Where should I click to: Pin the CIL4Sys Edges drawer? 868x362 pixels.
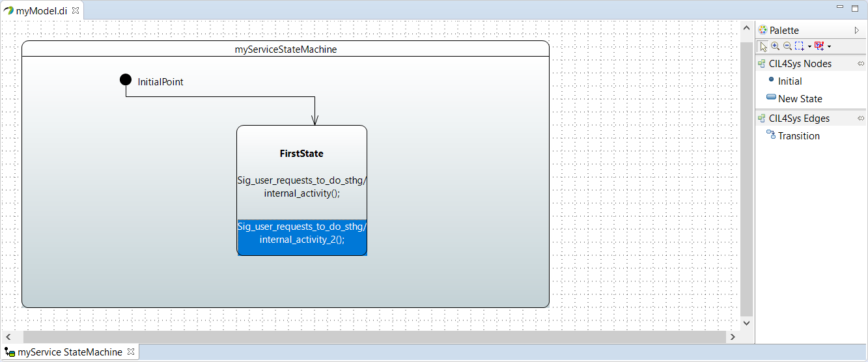pyautogui.click(x=860, y=118)
